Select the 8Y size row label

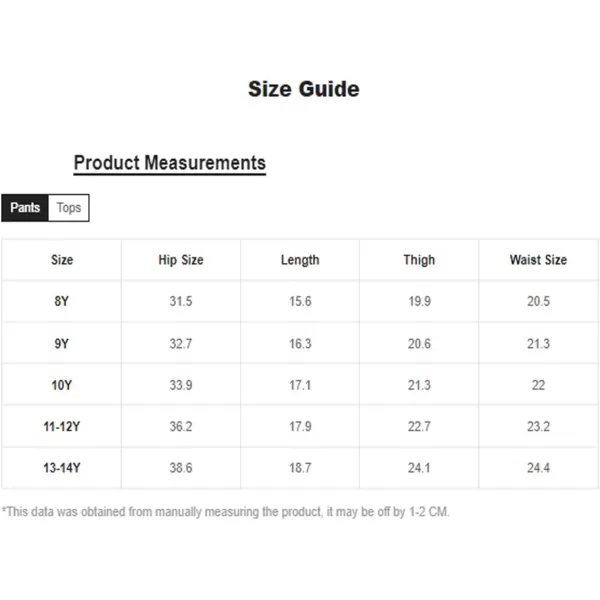pyautogui.click(x=62, y=301)
